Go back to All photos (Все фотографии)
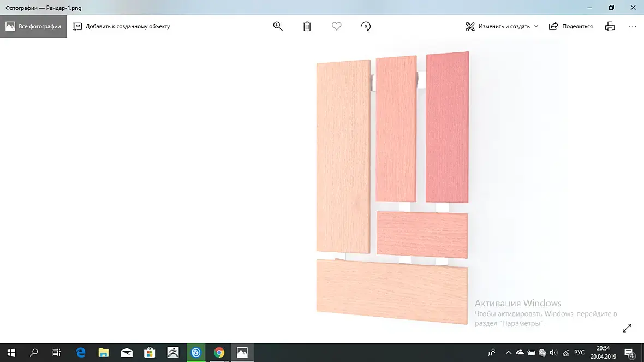This screenshot has height=362, width=644. pyautogui.click(x=33, y=26)
